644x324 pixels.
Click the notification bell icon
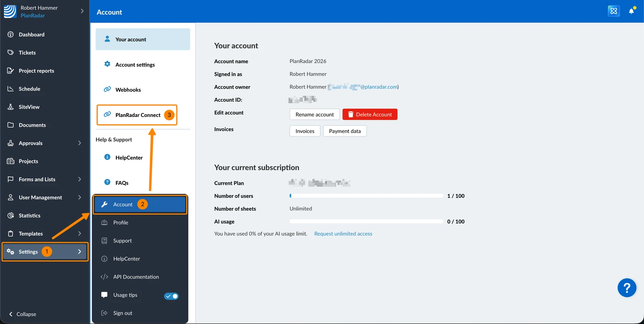632,11
